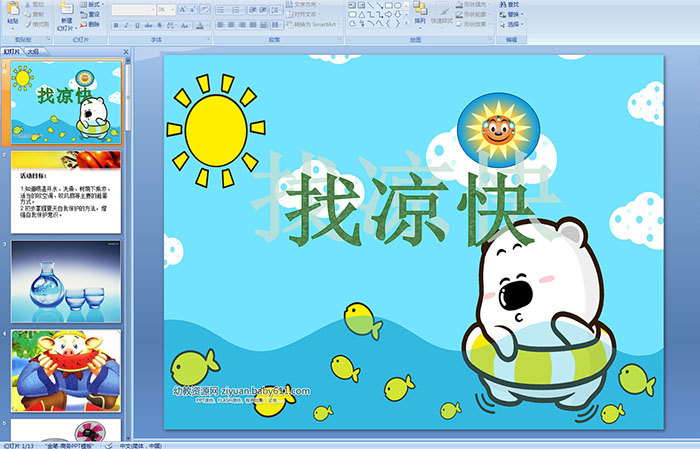
Task: Click the Delete (删除) slide button
Action: pyautogui.click(x=90, y=24)
